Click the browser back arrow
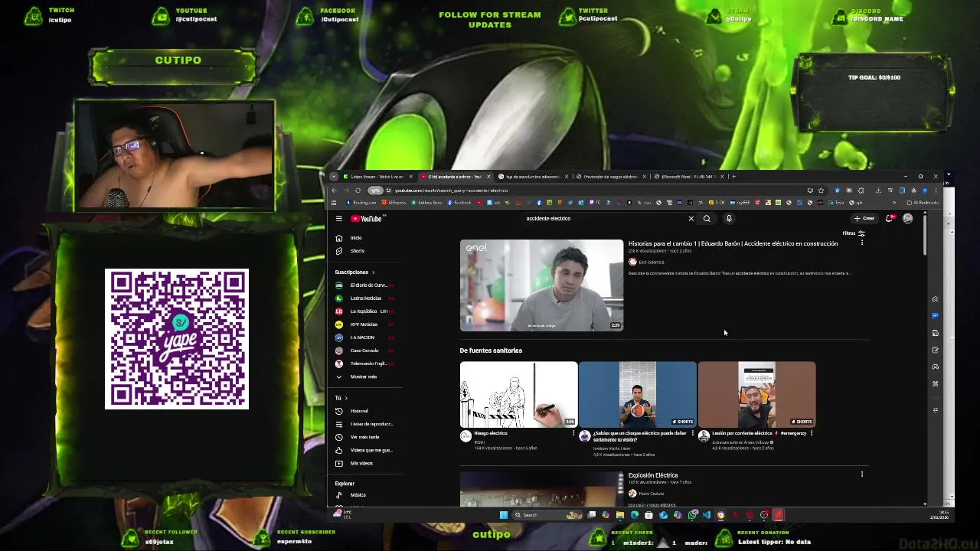Image resolution: width=980 pixels, height=551 pixels. [334, 191]
